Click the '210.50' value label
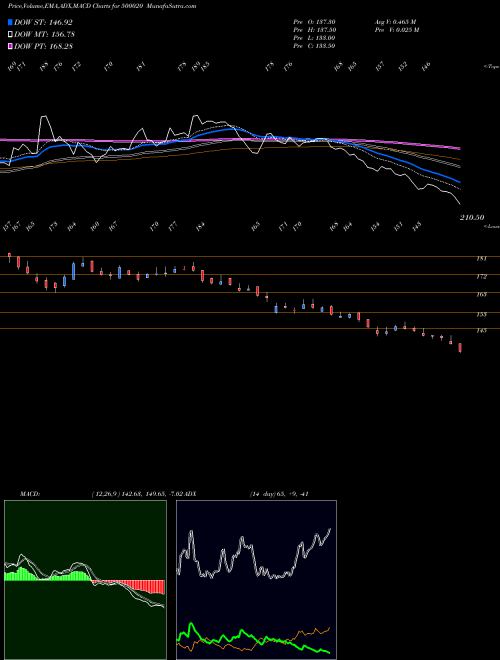Viewport: 500px width, 660px height. (x=472, y=217)
